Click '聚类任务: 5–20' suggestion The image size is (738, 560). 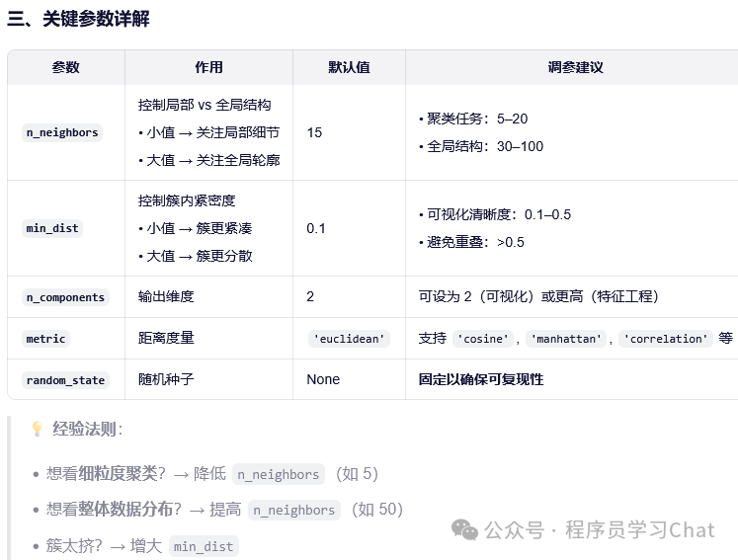473,119
